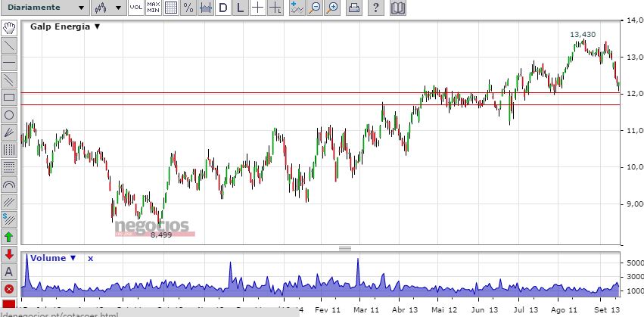The width and height of the screenshot is (644, 317).
Task: Enable the crosshair with label cursor
Action: [x=275, y=8]
